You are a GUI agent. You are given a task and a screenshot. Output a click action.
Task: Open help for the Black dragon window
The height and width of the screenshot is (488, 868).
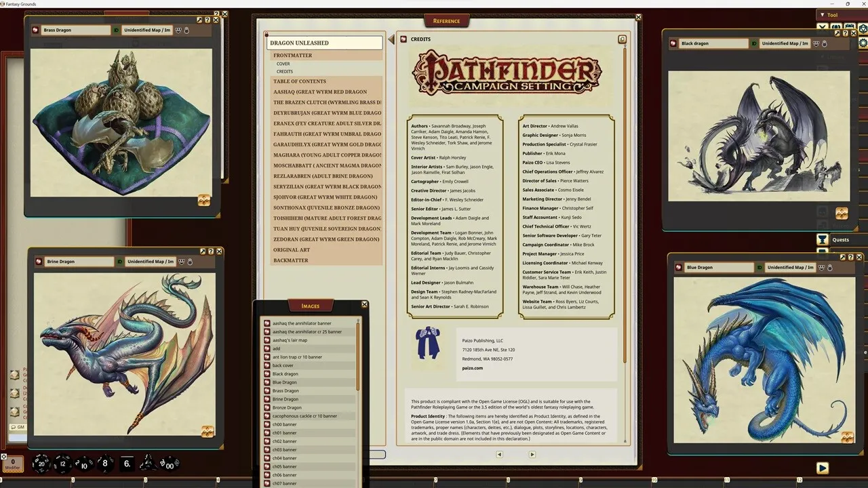tap(845, 33)
